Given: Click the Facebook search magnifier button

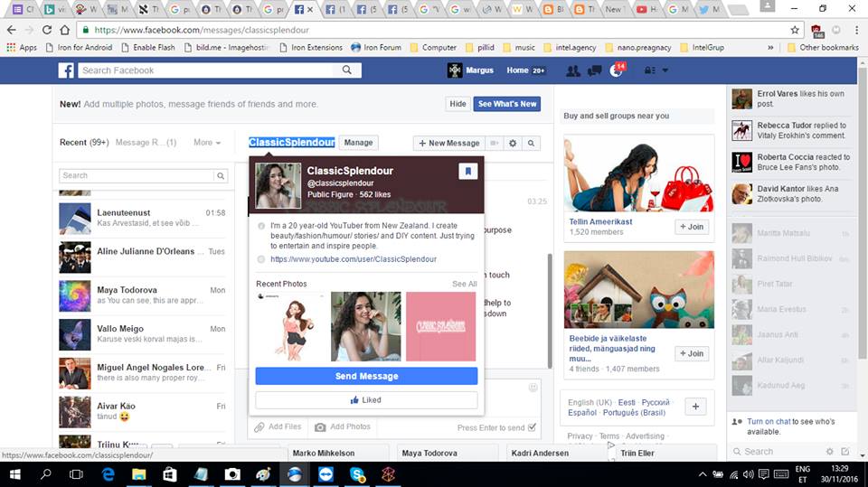Looking at the screenshot, I should click(347, 70).
